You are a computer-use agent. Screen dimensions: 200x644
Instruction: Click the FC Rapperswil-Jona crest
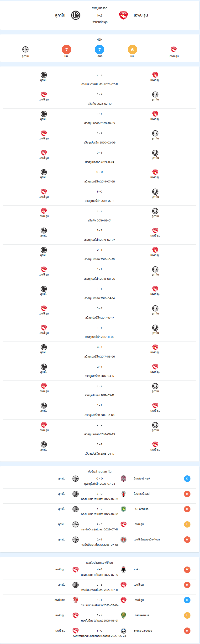tap(123, 539)
